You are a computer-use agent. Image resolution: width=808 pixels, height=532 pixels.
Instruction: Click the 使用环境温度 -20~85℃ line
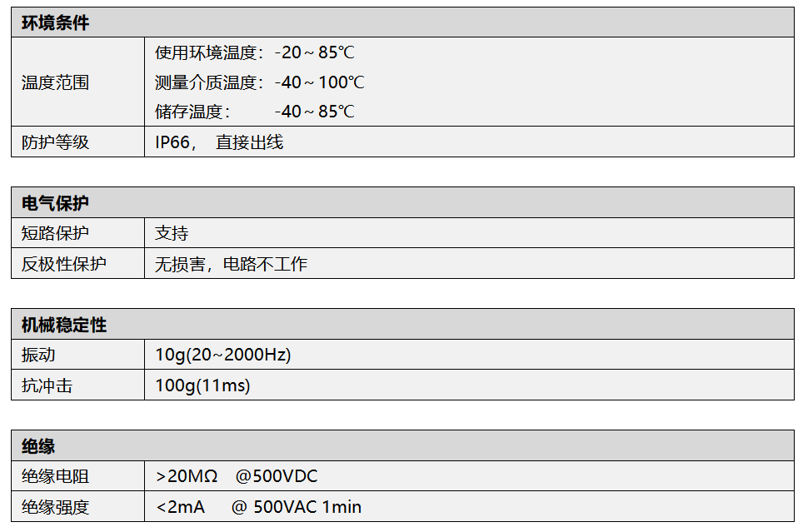pyautogui.click(x=255, y=52)
